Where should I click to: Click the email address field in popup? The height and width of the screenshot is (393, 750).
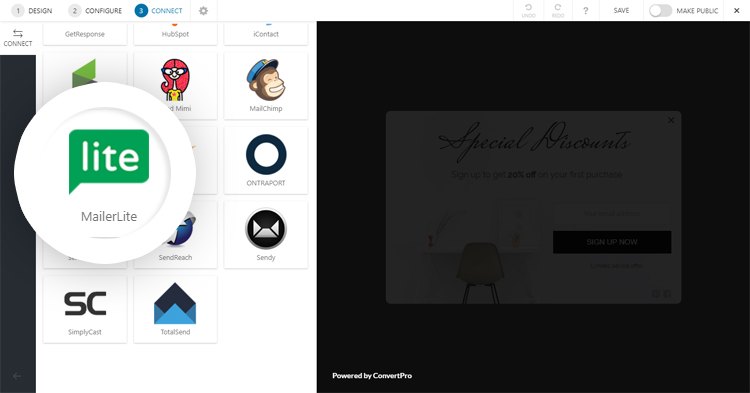tap(612, 214)
